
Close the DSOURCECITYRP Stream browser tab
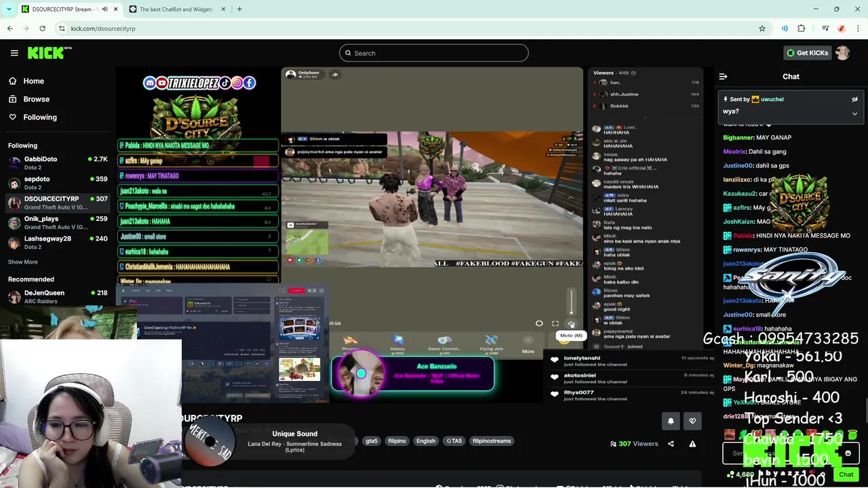tap(115, 9)
